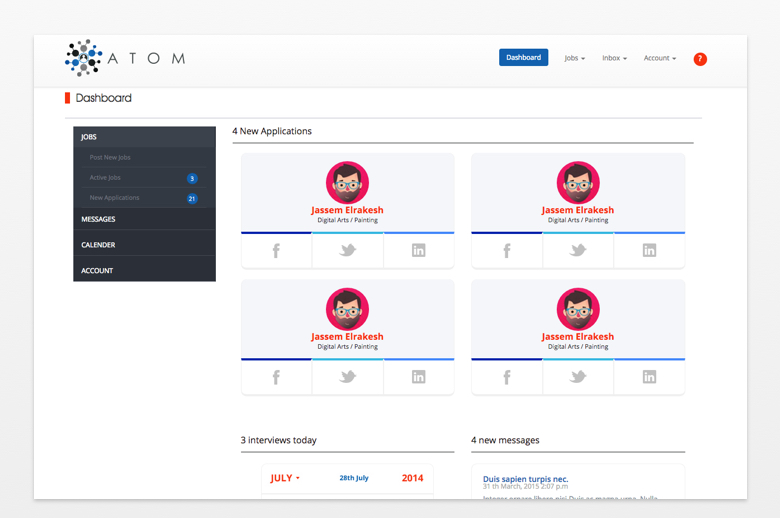
Task: Open message Duis sapien turpis nec.
Action: click(x=525, y=479)
